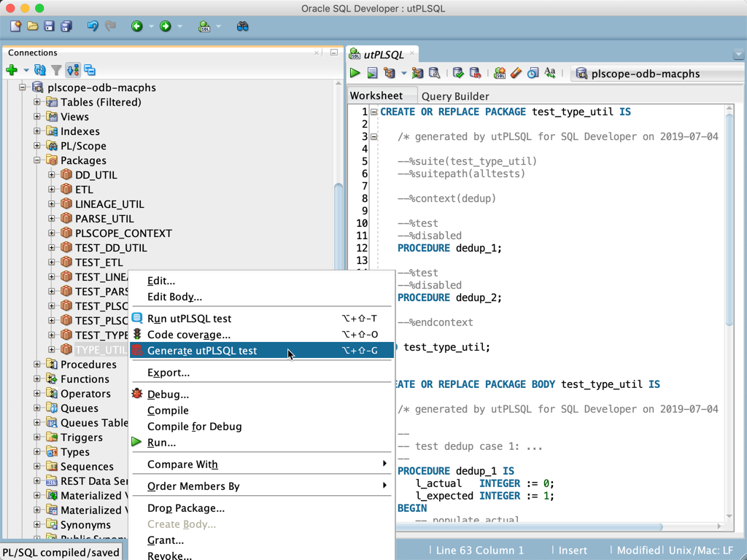
Task: Add a new connection with the green plus
Action: pyautogui.click(x=12, y=70)
